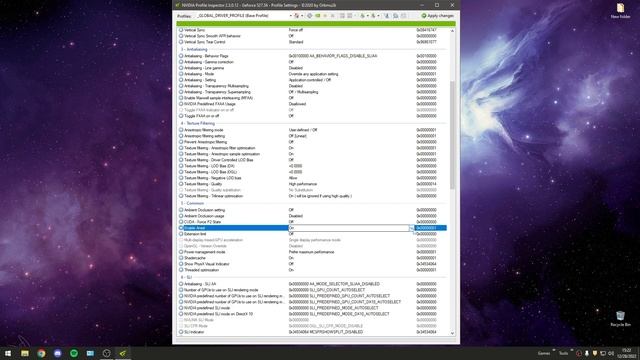The image size is (640, 360).
Task: Click the setting icon beside Threaded optimization
Action: tap(181, 270)
